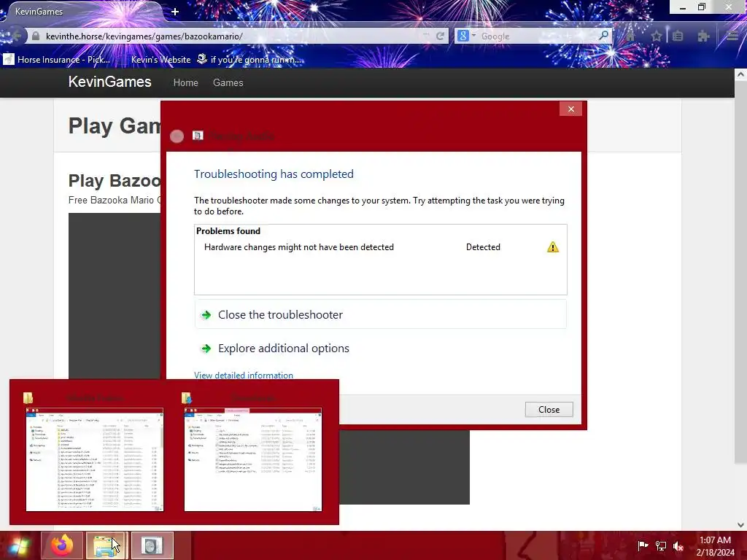Open the URL history dropdown arrow
This screenshot has width=747, height=560.
point(426,36)
